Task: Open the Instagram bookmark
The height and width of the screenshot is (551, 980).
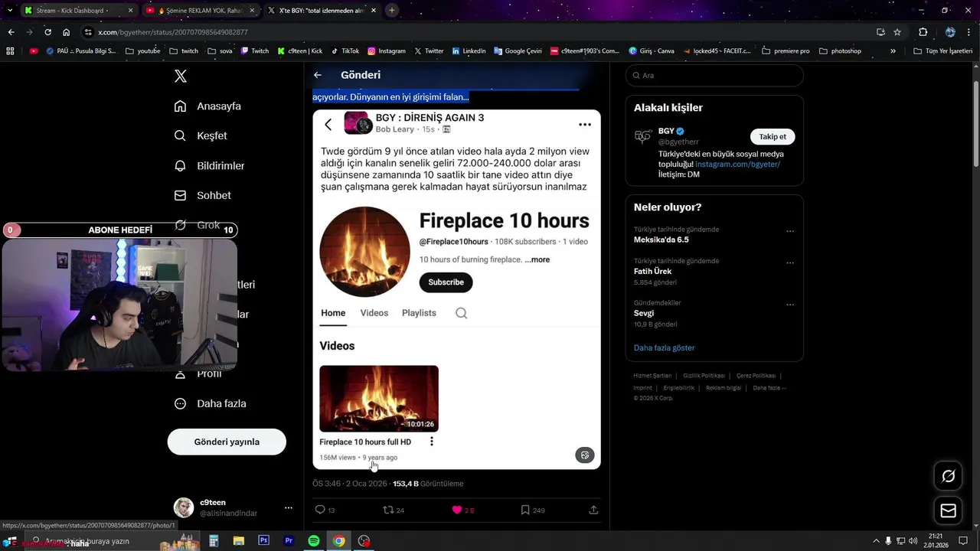Action: [387, 51]
